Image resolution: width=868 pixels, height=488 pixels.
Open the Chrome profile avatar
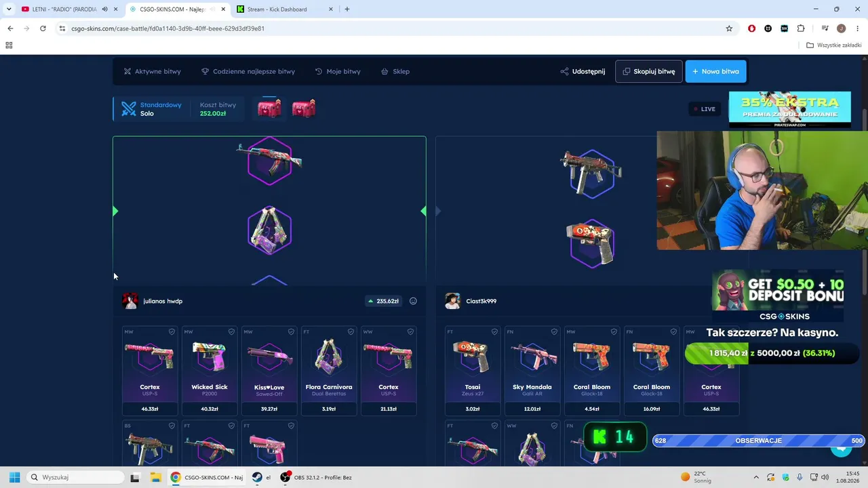click(x=841, y=28)
